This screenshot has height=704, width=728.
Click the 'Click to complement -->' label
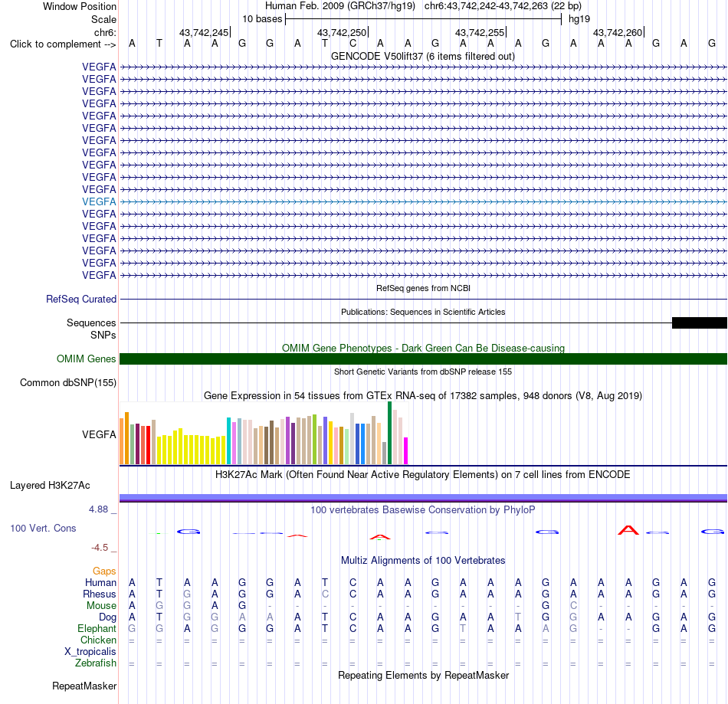[63, 44]
